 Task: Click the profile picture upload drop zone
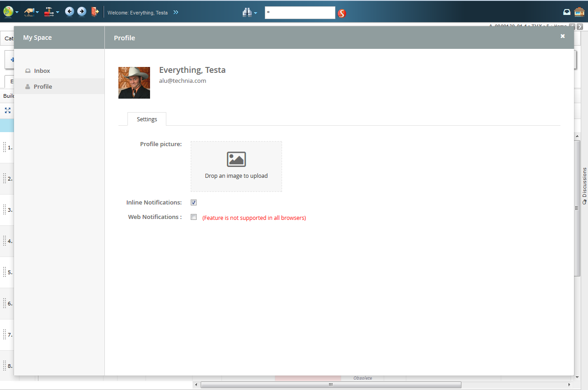point(236,166)
